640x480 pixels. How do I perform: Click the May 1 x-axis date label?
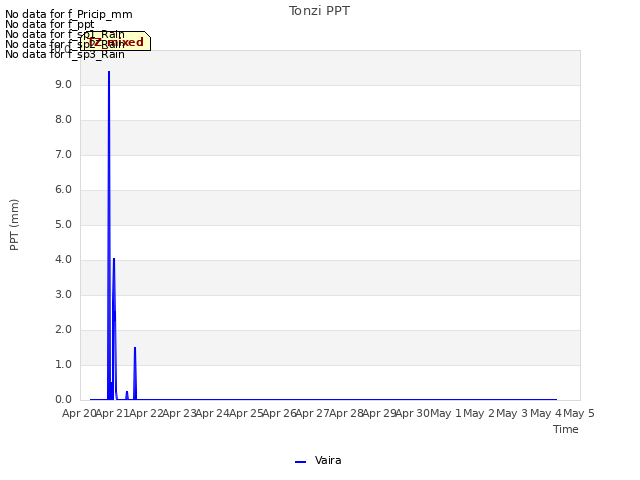[x=446, y=414]
